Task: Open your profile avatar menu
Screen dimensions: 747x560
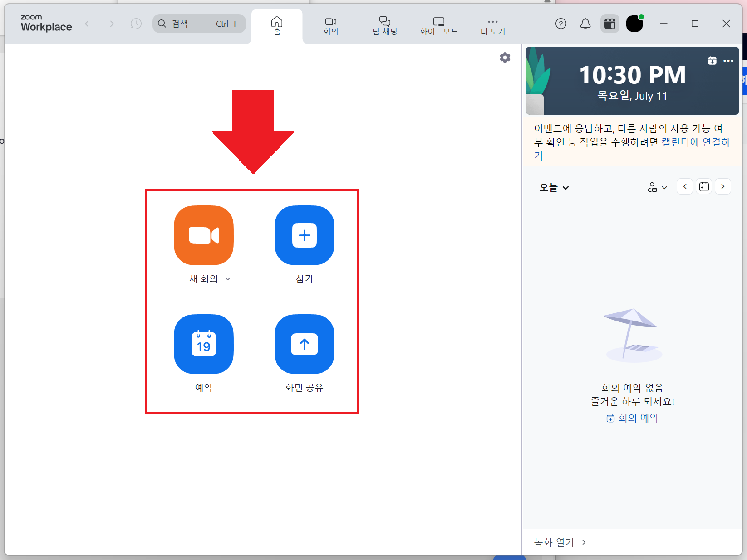Action: pyautogui.click(x=634, y=24)
